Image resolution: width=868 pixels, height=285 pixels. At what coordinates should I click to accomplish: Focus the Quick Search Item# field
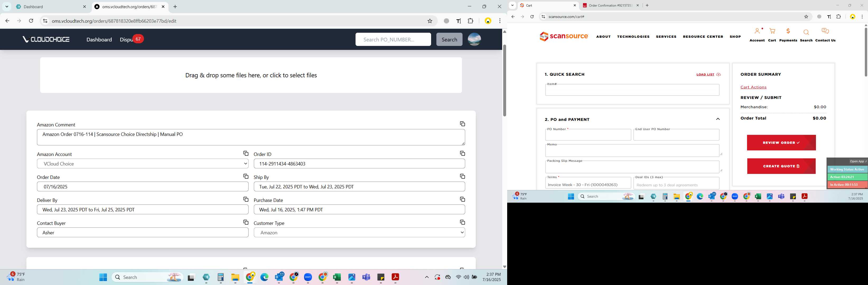tap(632, 90)
